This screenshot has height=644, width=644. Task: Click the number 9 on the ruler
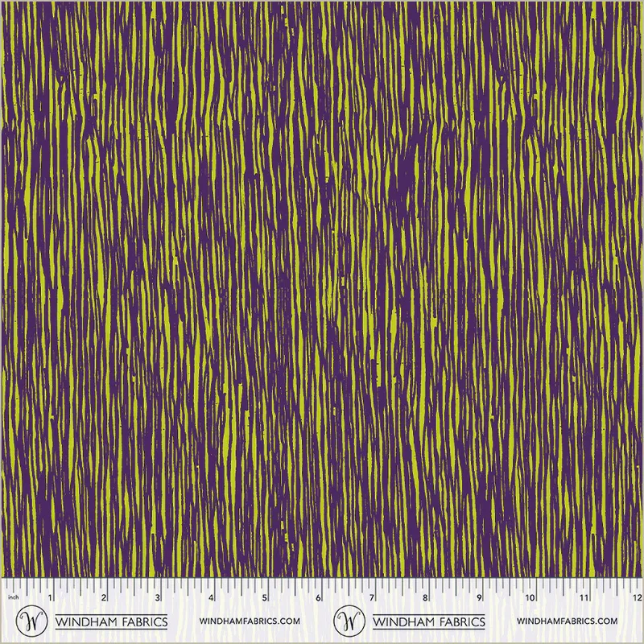(x=479, y=598)
